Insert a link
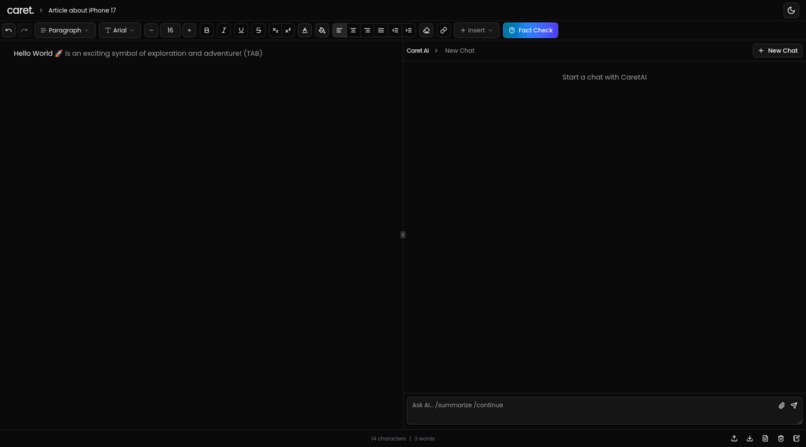806x447 pixels. [x=444, y=30]
